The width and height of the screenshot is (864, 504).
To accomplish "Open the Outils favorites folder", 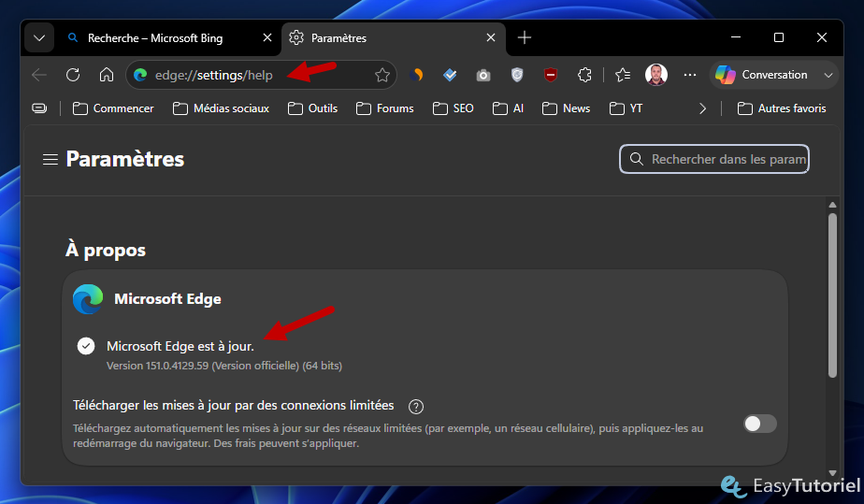I will (312, 108).
